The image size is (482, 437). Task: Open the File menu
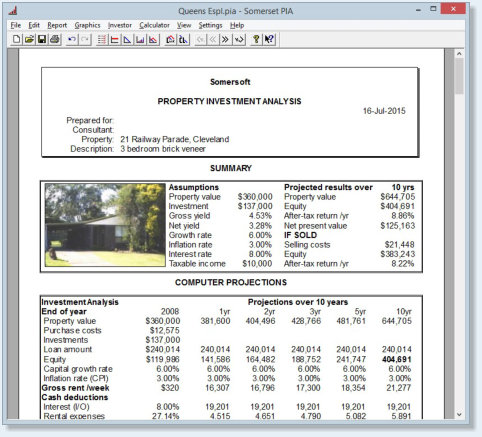click(x=16, y=25)
